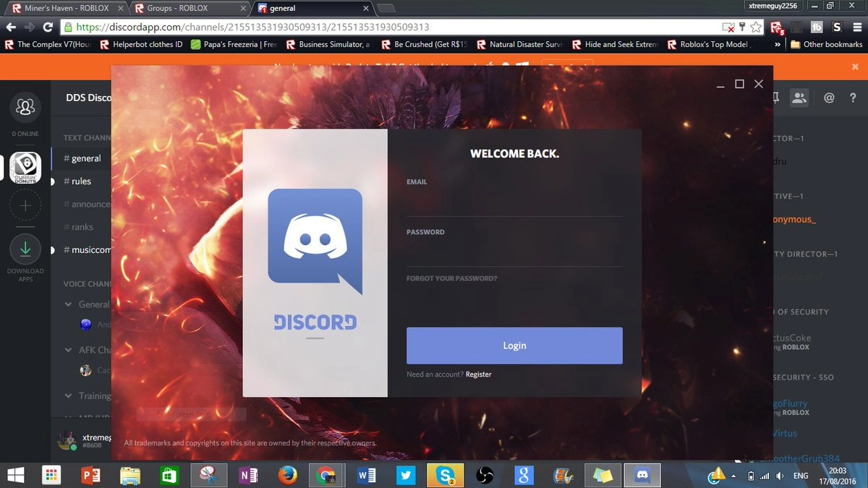Click the blocked pop-up icon in address bar

pyautogui.click(x=729, y=27)
